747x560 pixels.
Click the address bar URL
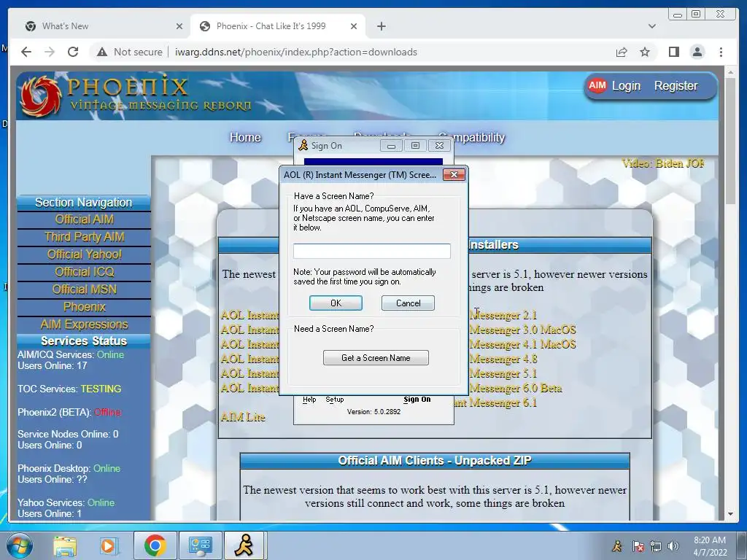click(296, 52)
